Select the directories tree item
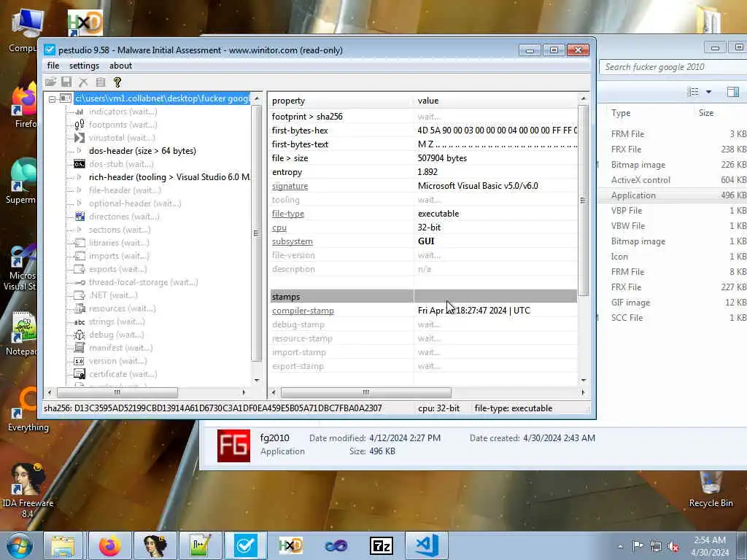This screenshot has height=560, width=747. tap(124, 217)
